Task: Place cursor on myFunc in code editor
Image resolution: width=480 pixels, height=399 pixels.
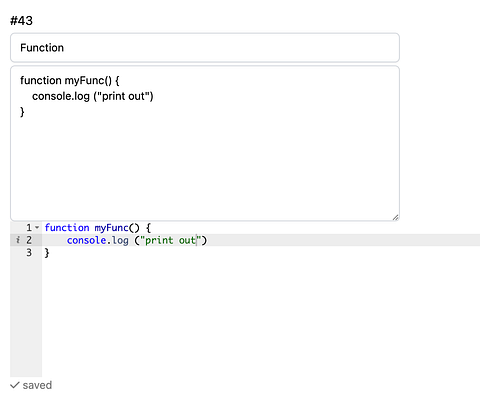Action: point(111,228)
